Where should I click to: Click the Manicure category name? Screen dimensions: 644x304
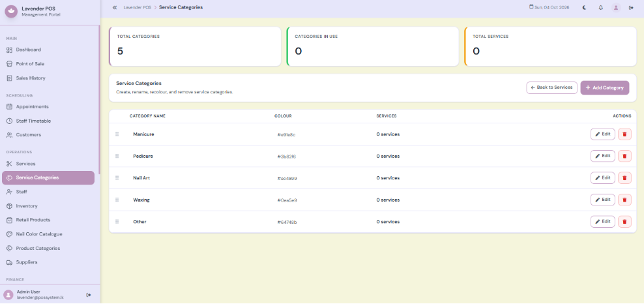click(144, 134)
